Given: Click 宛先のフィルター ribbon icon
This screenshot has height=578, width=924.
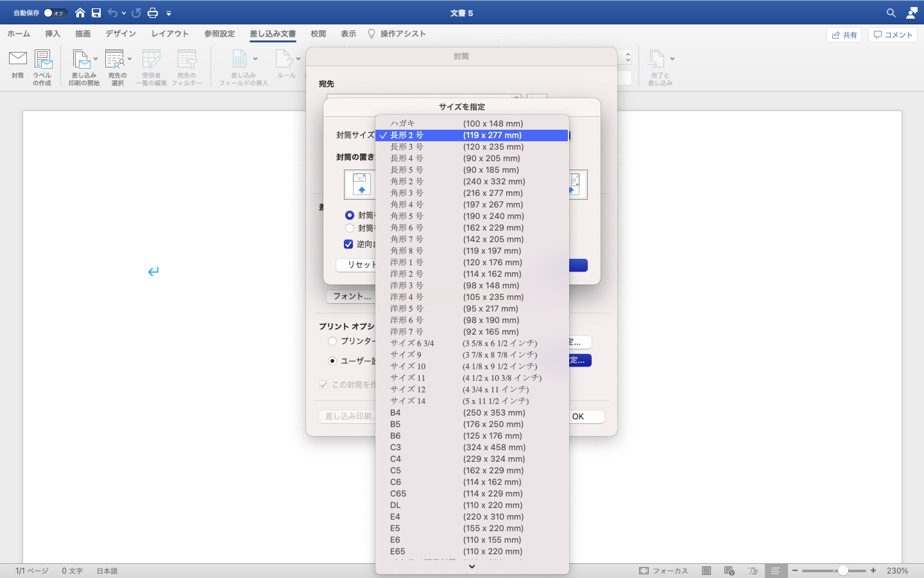Looking at the screenshot, I should (x=187, y=68).
